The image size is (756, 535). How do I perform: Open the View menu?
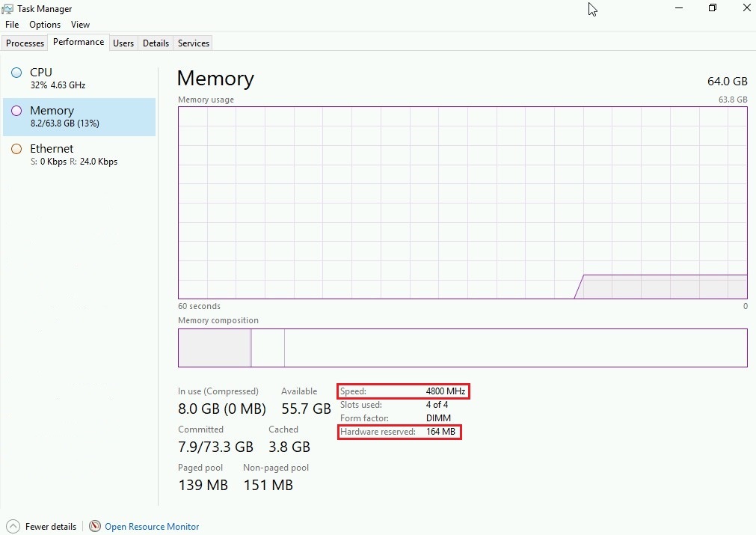(80, 24)
